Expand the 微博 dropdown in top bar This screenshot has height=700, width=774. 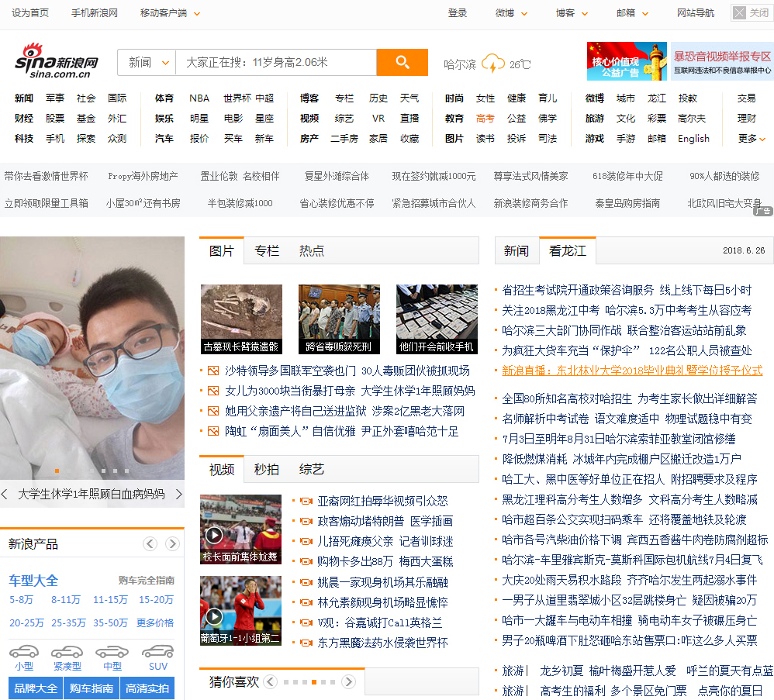[x=511, y=13]
